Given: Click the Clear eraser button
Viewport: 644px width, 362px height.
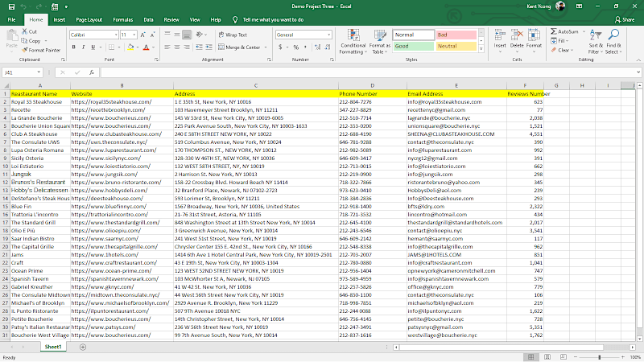Looking at the screenshot, I should tap(562, 50).
